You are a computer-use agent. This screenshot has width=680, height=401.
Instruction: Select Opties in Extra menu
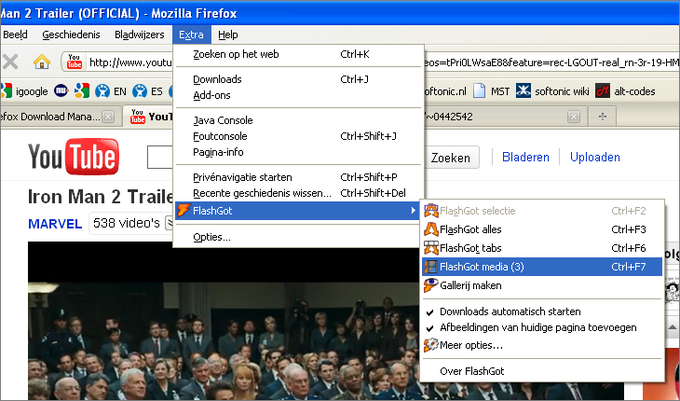[298, 237]
